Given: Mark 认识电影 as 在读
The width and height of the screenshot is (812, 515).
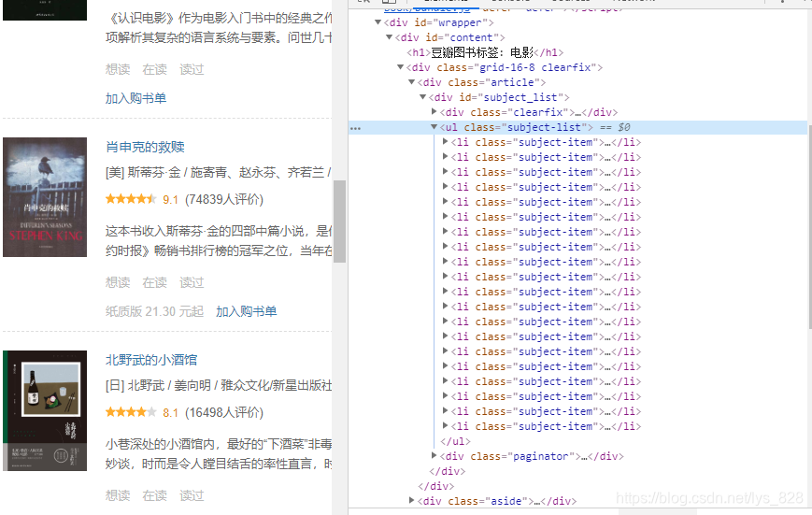Looking at the screenshot, I should (x=155, y=69).
